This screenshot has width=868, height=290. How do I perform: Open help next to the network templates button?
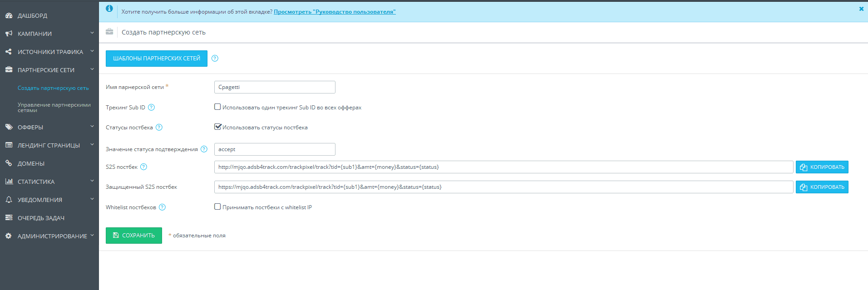click(x=215, y=59)
